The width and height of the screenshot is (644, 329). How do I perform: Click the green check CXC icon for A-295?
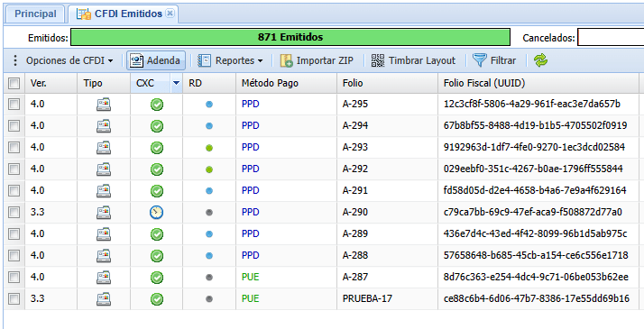pyautogui.click(x=156, y=105)
